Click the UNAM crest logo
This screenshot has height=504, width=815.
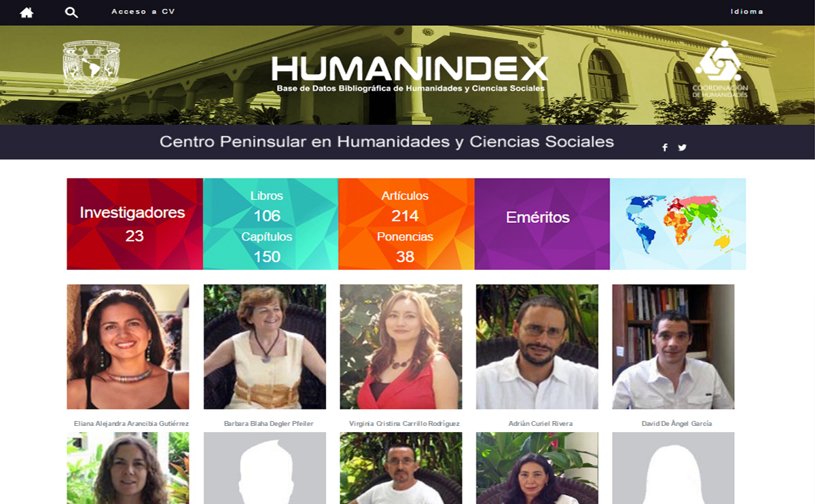coord(91,67)
